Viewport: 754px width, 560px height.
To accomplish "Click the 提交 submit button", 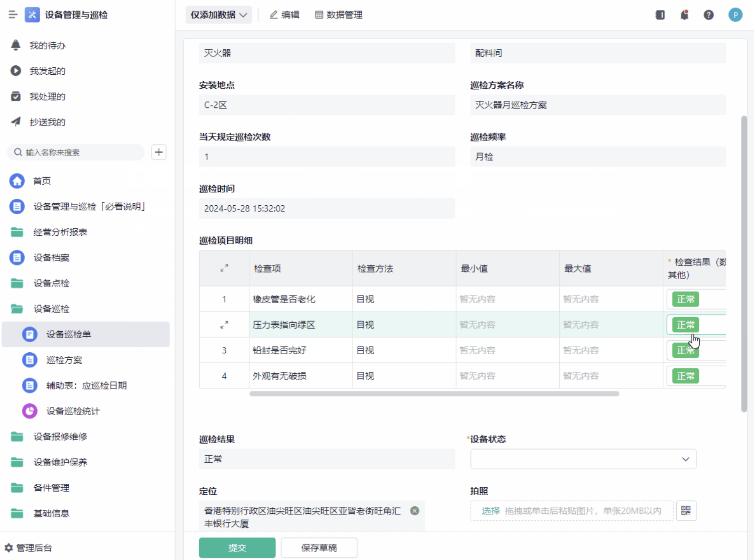I will coord(237,548).
